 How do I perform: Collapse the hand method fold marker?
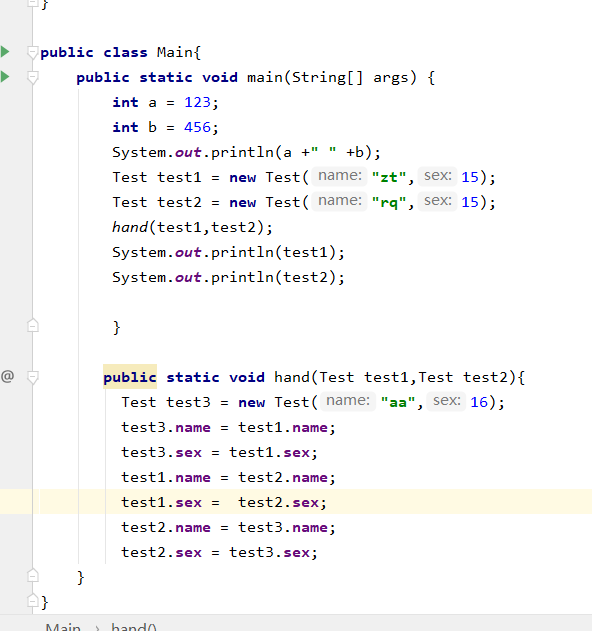(x=33, y=377)
